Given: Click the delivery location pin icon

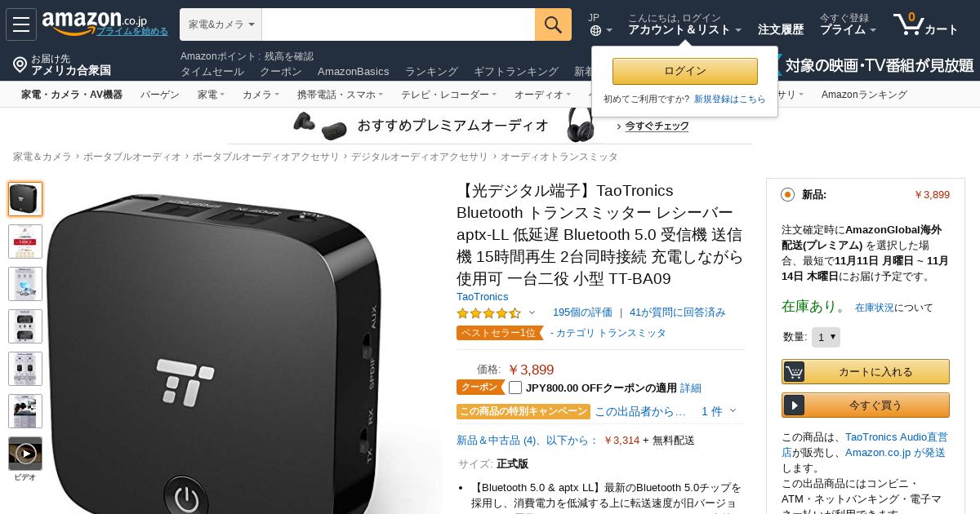Looking at the screenshot, I should point(20,64).
